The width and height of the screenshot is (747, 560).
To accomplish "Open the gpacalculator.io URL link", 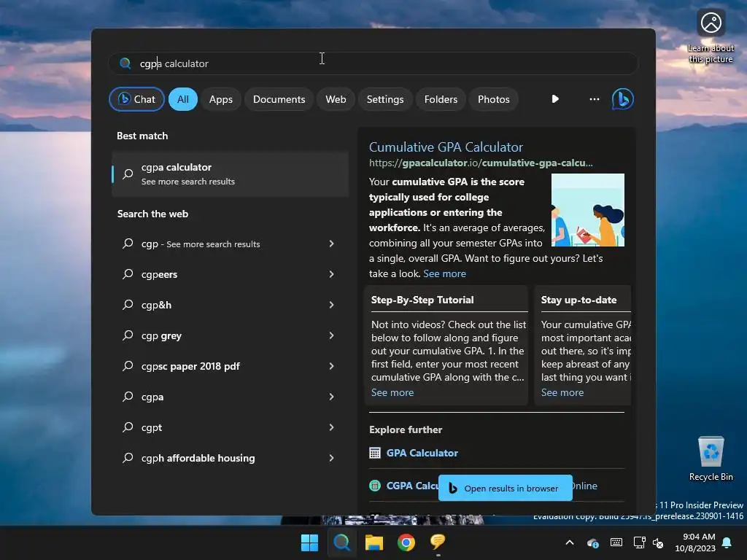I will tap(481, 163).
